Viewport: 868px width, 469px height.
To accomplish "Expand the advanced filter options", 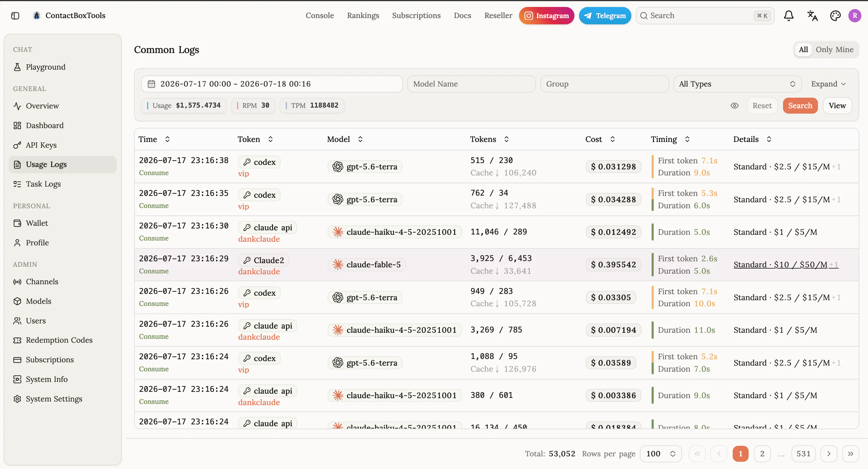I will coord(829,84).
